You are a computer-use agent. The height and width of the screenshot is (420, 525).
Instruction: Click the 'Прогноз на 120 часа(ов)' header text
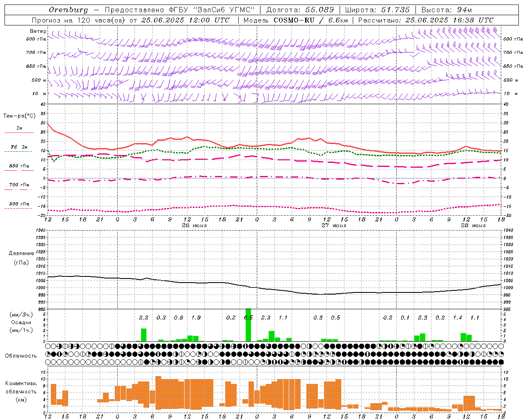(x=79, y=20)
